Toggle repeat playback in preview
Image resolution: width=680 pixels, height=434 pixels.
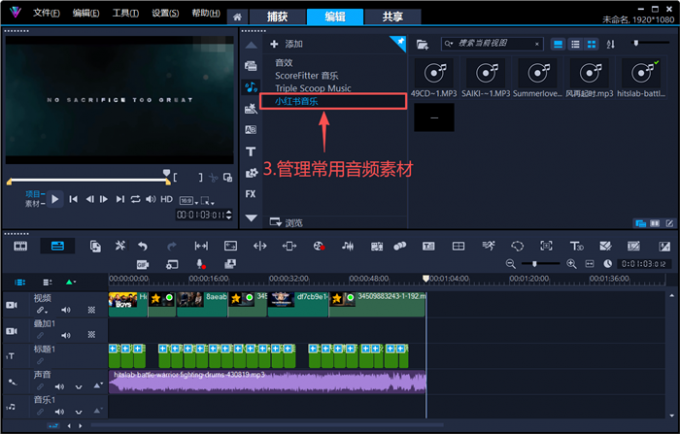[x=135, y=199]
